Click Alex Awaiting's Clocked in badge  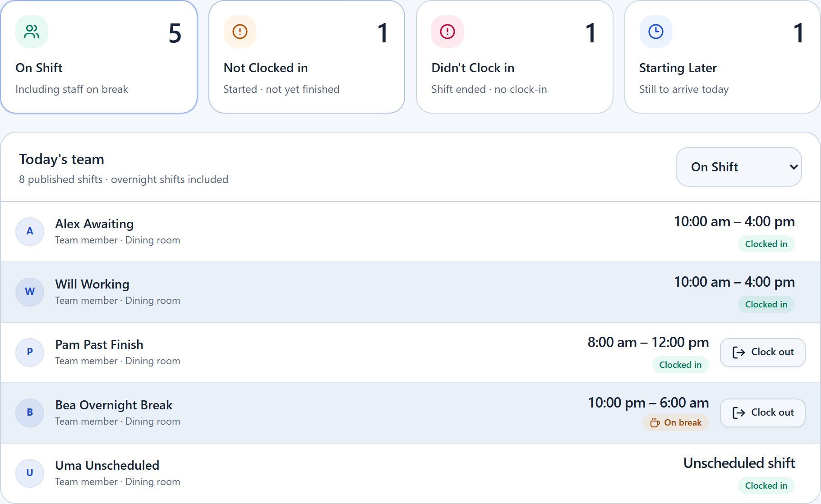766,244
